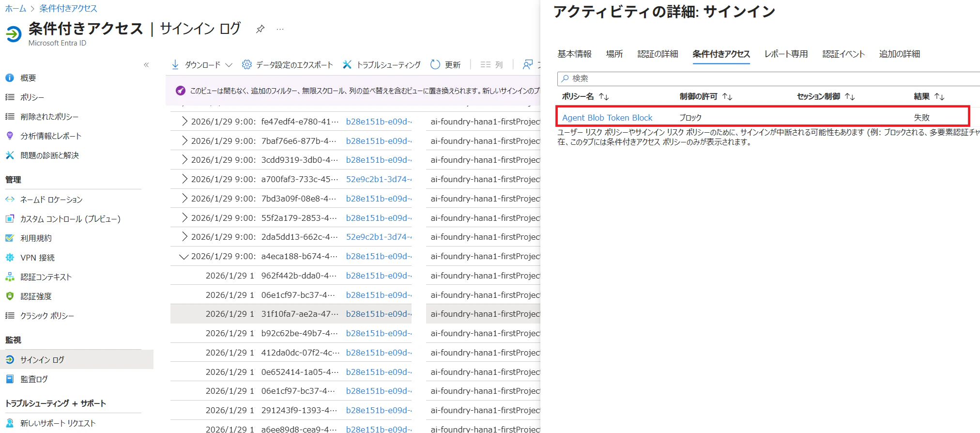980x433 pixels.
Task: Collapse the left sidebar with double chevron
Action: (146, 65)
